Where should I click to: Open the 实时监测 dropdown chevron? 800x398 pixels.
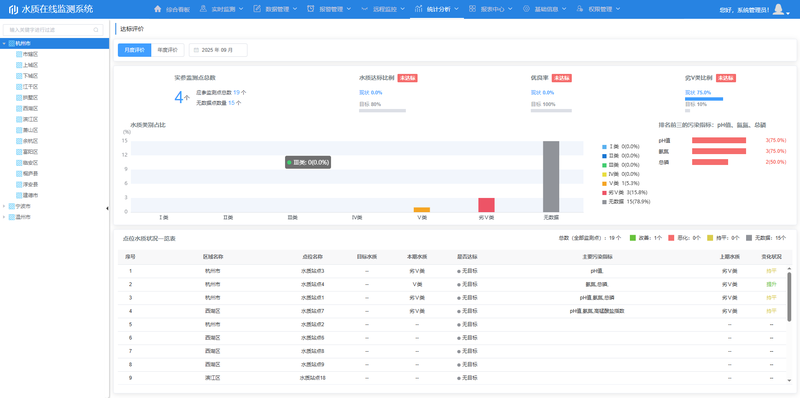click(x=241, y=9)
